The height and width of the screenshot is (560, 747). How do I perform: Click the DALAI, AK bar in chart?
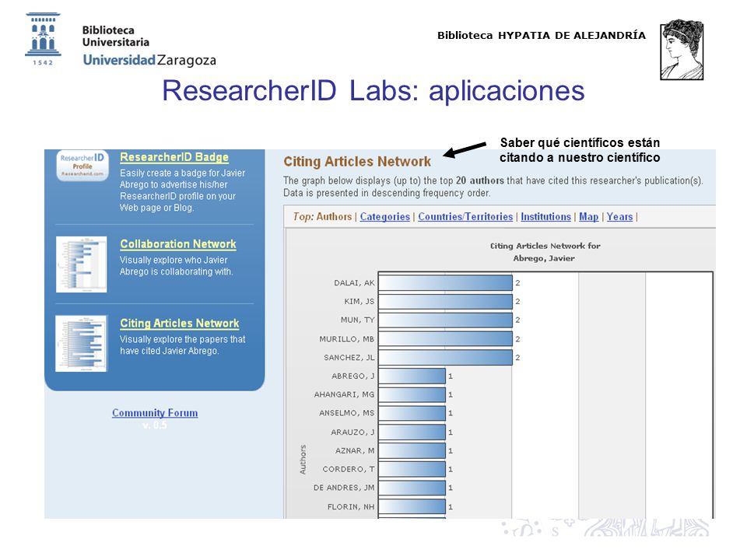pos(445,283)
